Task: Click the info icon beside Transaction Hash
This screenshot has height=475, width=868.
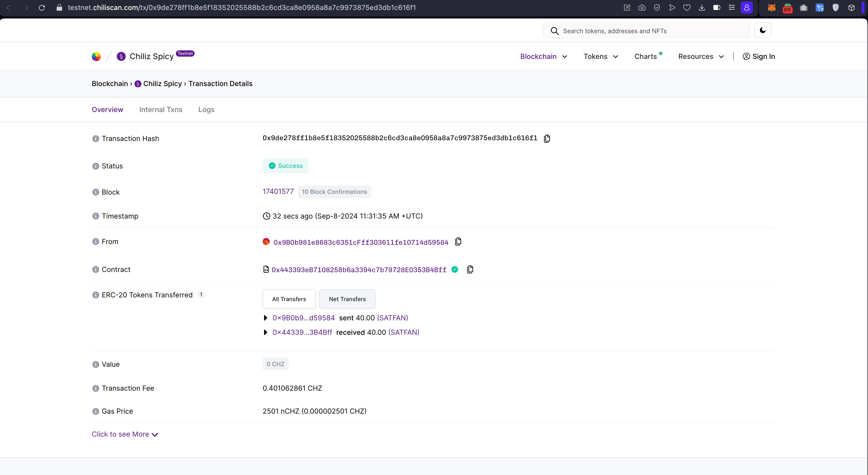Action: pyautogui.click(x=96, y=138)
